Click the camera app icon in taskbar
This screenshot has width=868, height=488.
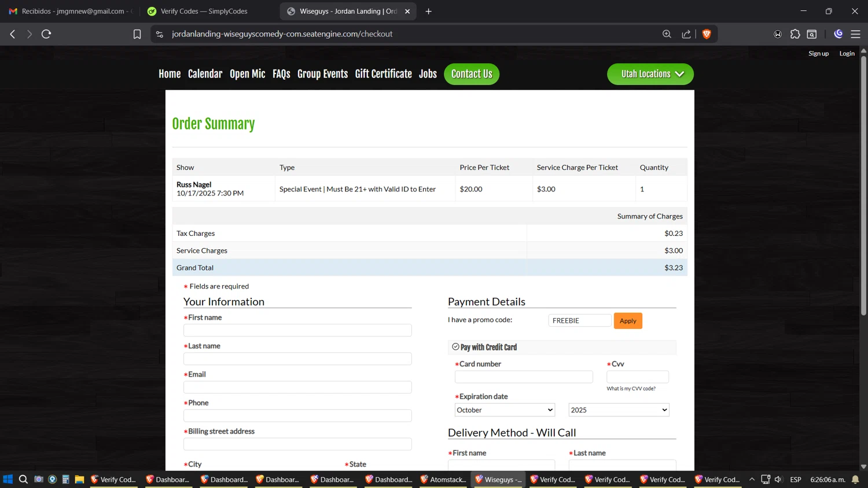39,479
